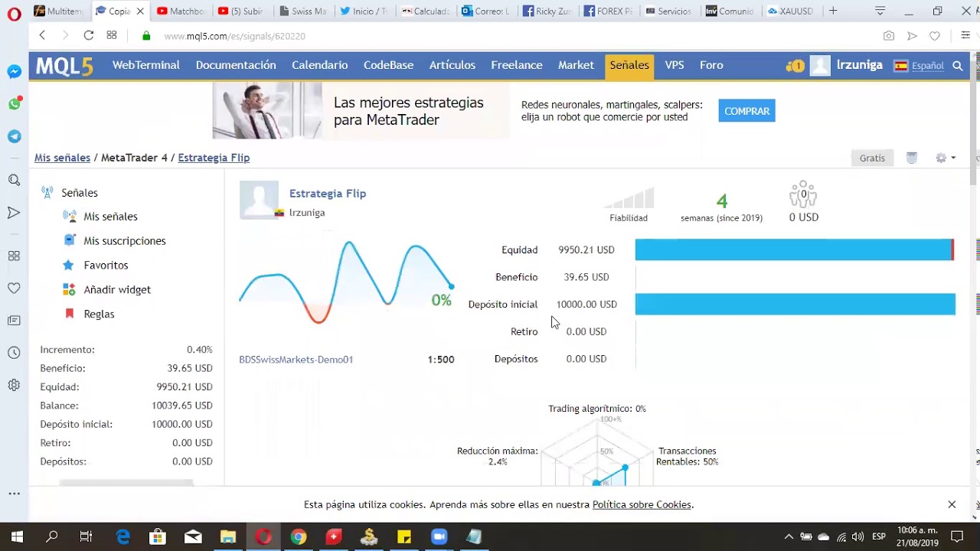Click the Opera sidebar search icon

(x=14, y=181)
